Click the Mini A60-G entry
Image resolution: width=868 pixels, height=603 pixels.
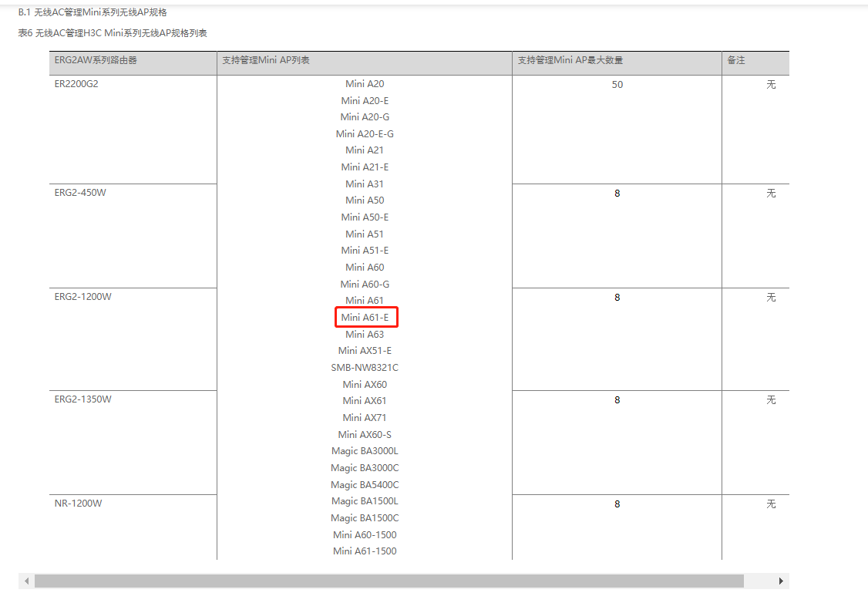point(365,284)
